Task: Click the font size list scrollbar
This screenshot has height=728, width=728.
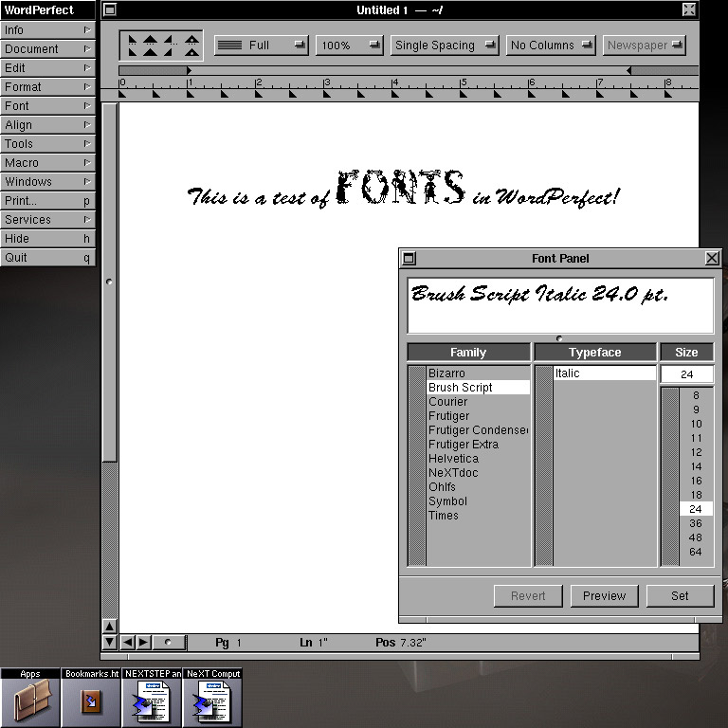Action: (x=669, y=476)
